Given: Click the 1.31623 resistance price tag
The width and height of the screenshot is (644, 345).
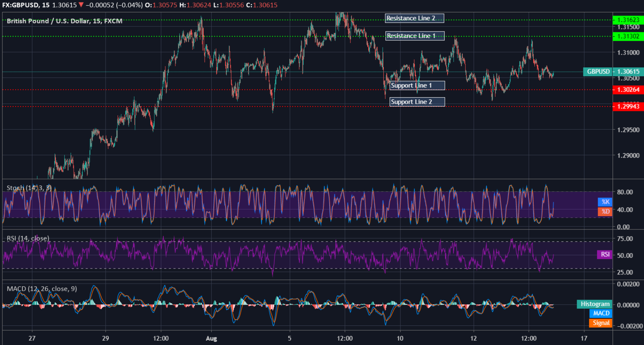Looking at the screenshot, I should [x=628, y=20].
